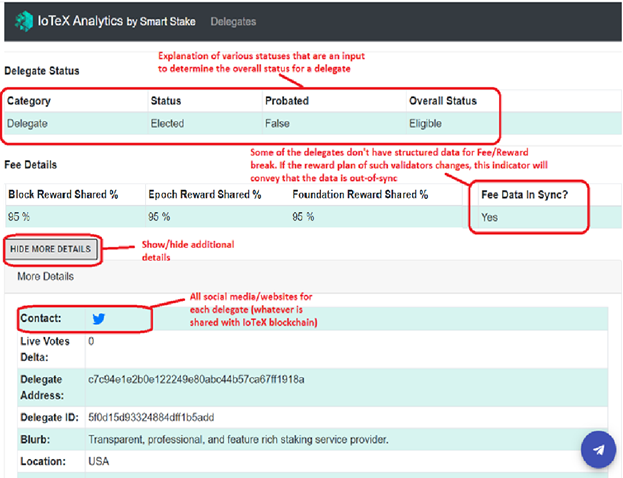
Task: Click the Eligible overall status cell
Action: coord(426,124)
